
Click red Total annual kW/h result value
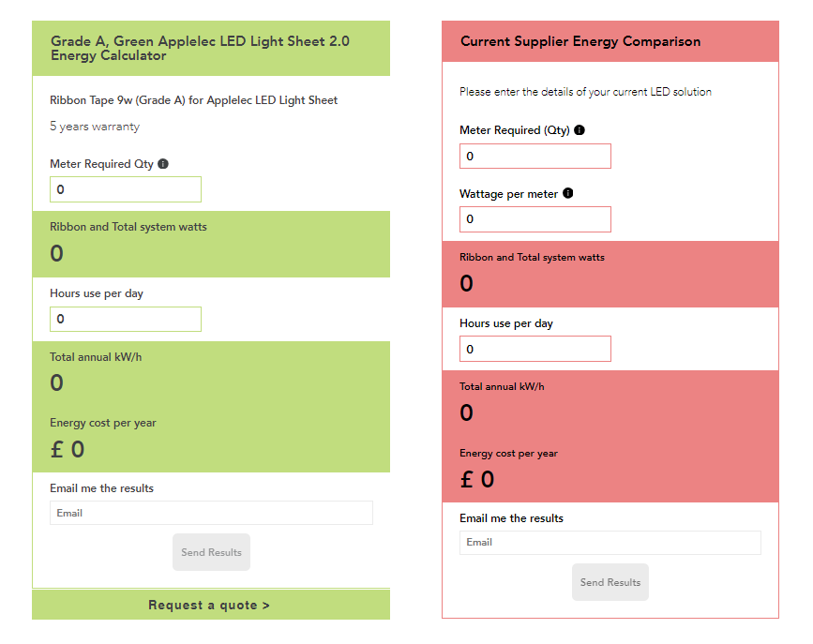tap(466, 412)
